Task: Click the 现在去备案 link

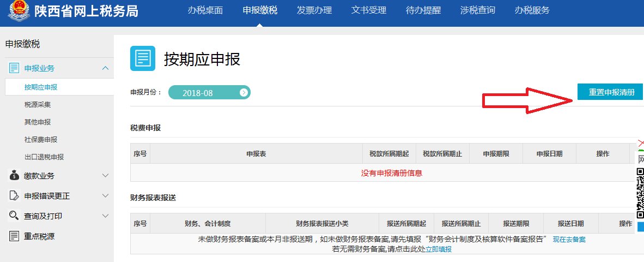Action: 569,240
